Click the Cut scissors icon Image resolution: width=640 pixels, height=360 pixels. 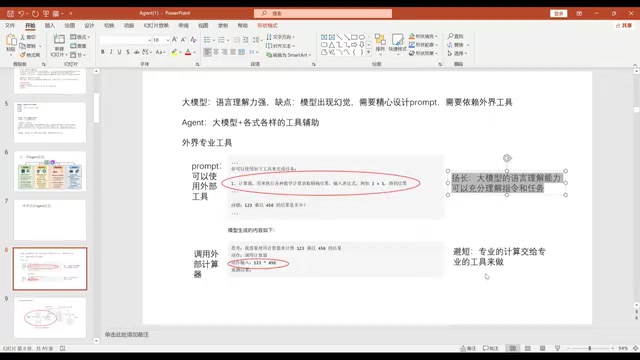point(23,37)
